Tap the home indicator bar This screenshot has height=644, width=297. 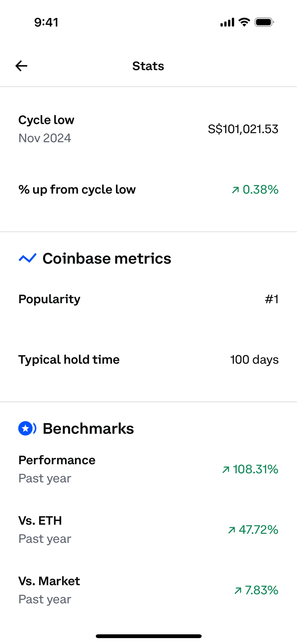(148, 636)
